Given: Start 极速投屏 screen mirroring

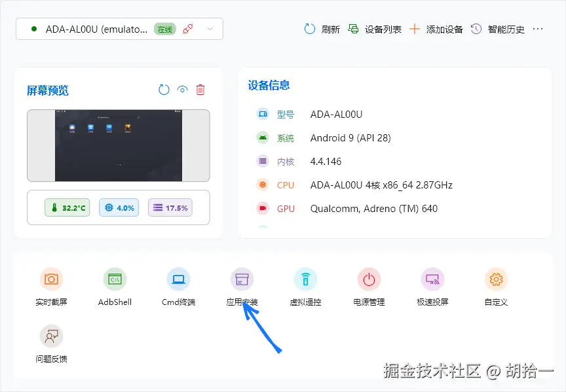Looking at the screenshot, I should point(432,287).
